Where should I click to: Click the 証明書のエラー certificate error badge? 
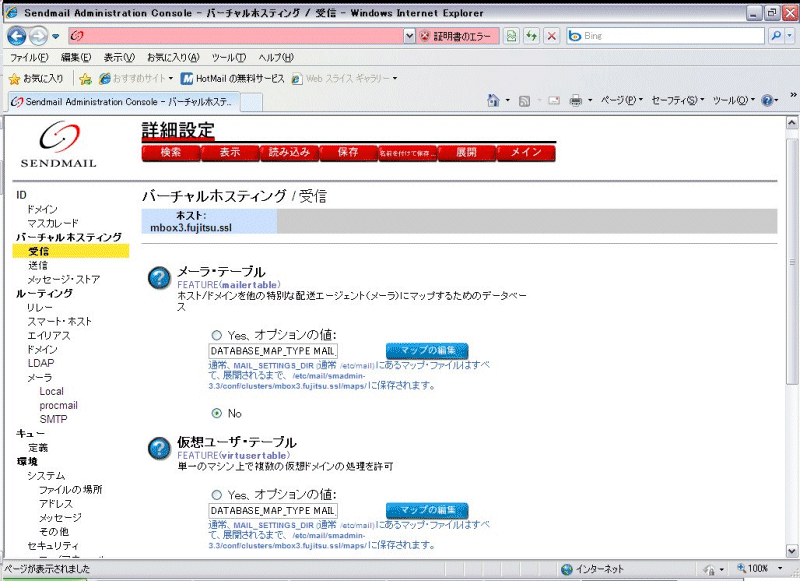pyautogui.click(x=458, y=36)
